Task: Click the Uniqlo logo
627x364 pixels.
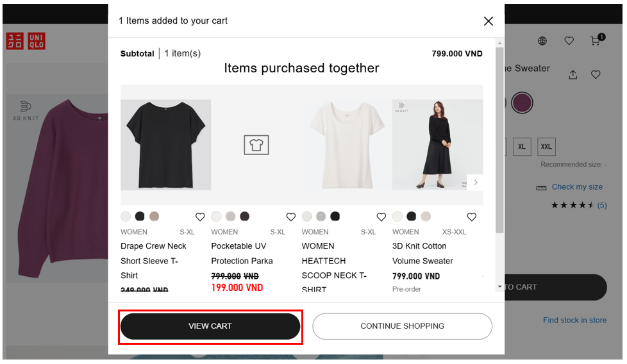Action: coord(26,42)
